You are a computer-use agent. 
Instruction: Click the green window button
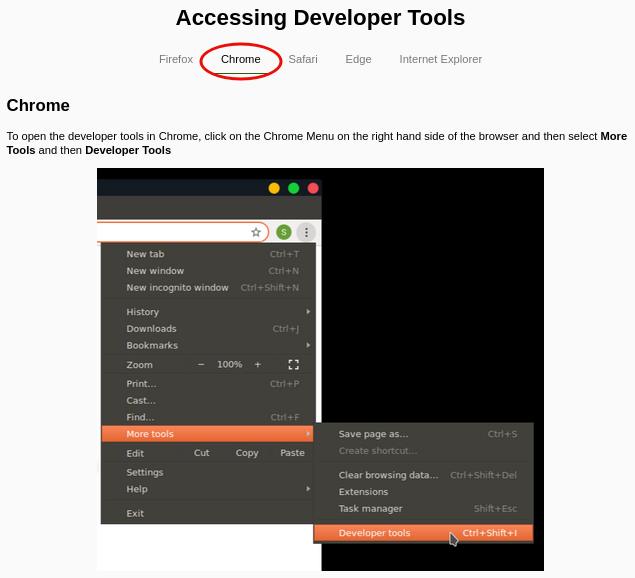click(294, 188)
